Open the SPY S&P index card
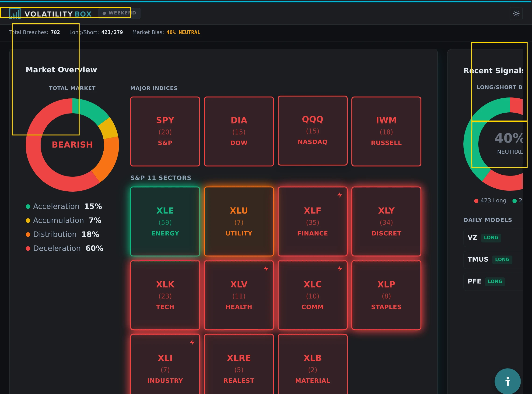Screen dimensions: 532x394 (165, 131)
